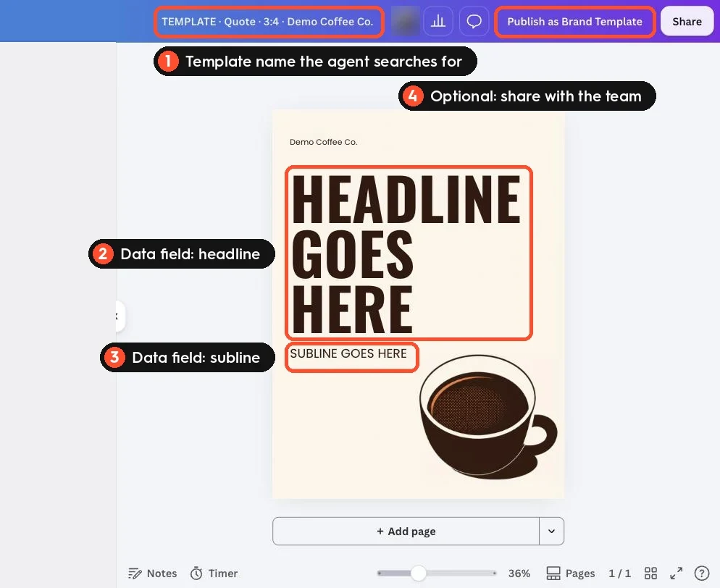Click the Add page button
Image resolution: width=720 pixels, height=588 pixels.
pyautogui.click(x=406, y=531)
